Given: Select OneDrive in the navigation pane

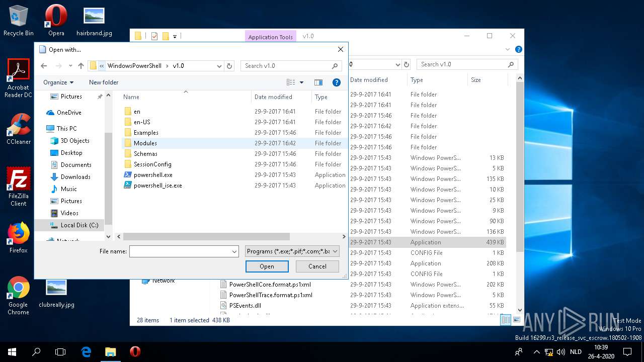Looking at the screenshot, I should pyautogui.click(x=69, y=113).
